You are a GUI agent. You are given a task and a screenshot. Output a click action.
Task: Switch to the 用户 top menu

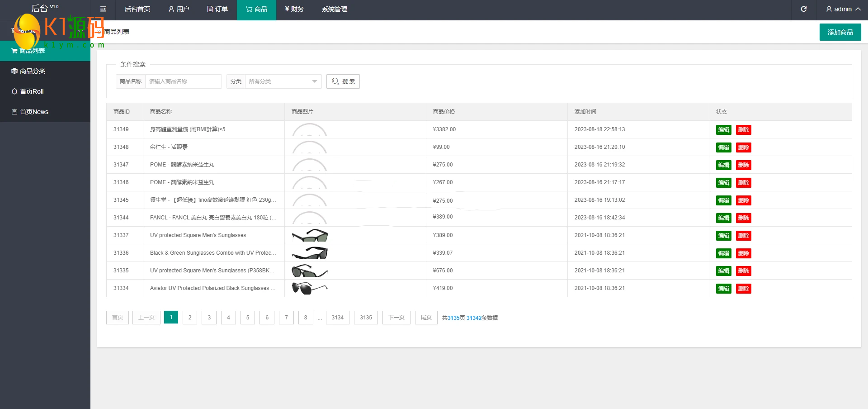(179, 9)
